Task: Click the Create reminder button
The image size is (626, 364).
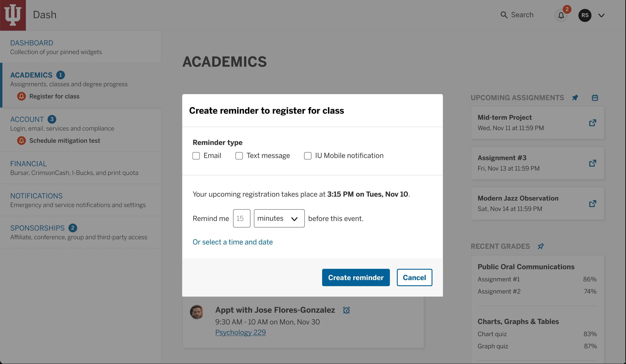Action: pyautogui.click(x=356, y=277)
